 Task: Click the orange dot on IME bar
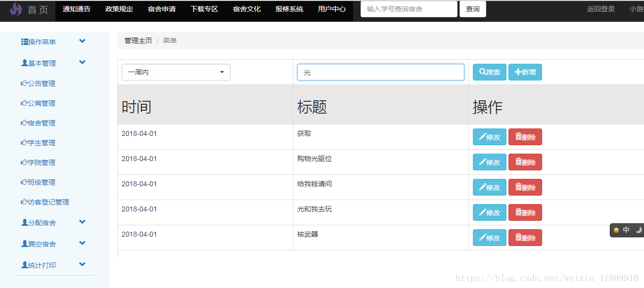[616, 230]
